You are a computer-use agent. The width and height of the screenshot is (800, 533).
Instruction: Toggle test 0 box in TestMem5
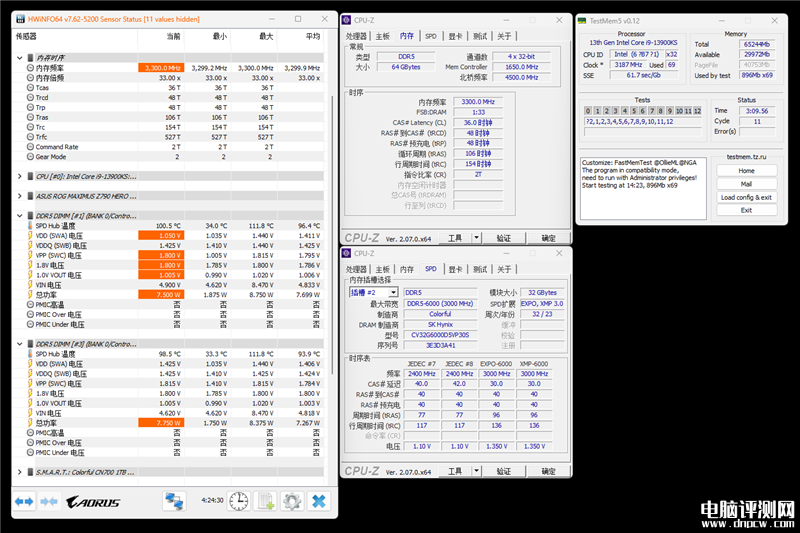586,110
